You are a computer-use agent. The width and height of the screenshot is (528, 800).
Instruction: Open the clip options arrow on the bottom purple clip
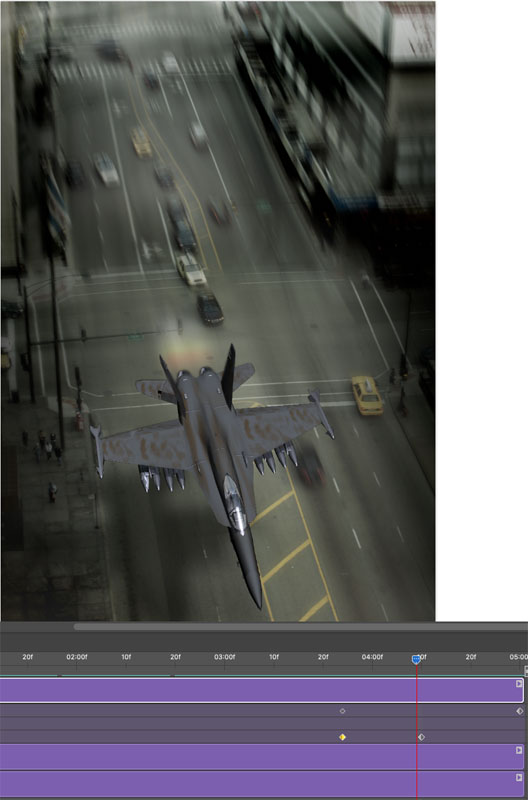[519, 777]
